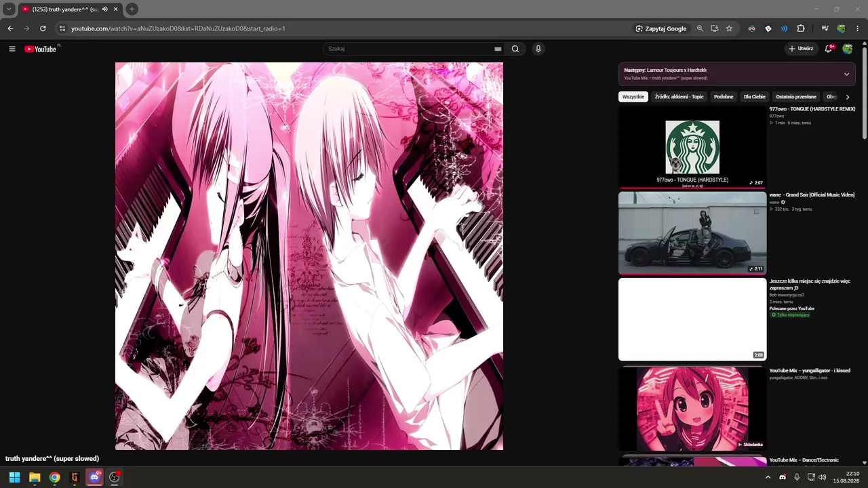Click the main video player to pause
The width and height of the screenshot is (868, 488).
[x=309, y=256]
